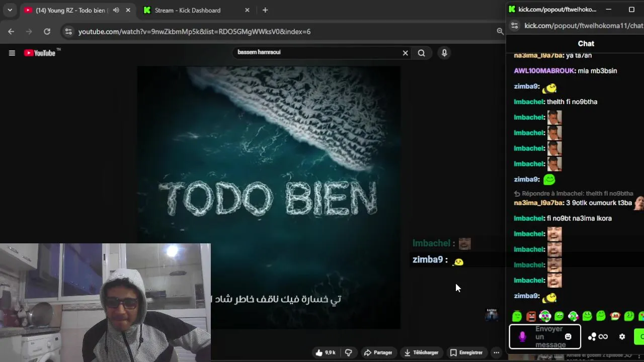
Task: Click 'Répondre à Imbachel' reply reference
Action: click(x=574, y=194)
